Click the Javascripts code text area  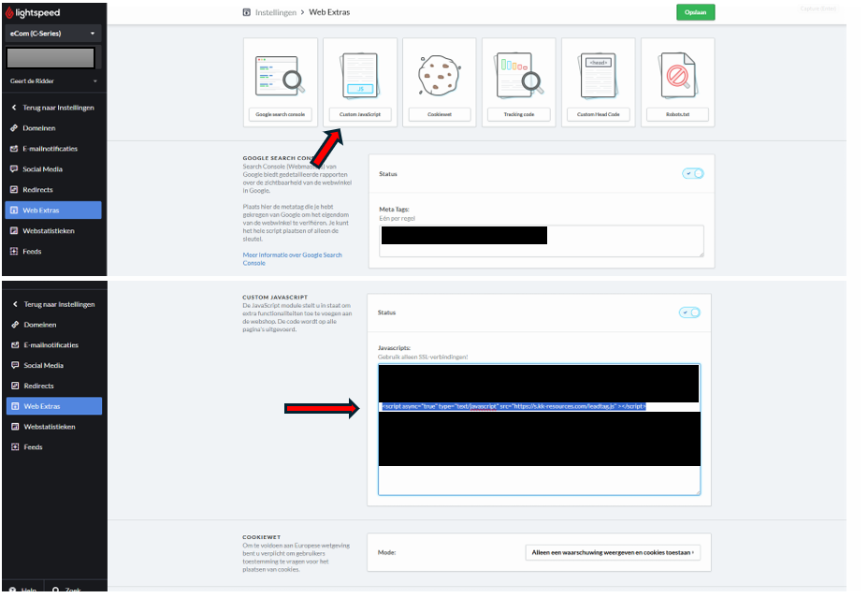coord(538,477)
